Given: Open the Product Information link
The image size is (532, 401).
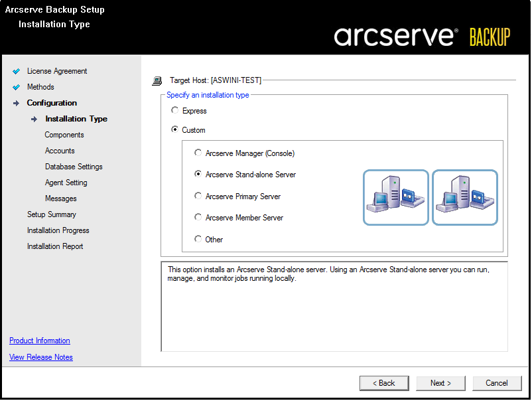Looking at the screenshot, I should click(x=40, y=341).
